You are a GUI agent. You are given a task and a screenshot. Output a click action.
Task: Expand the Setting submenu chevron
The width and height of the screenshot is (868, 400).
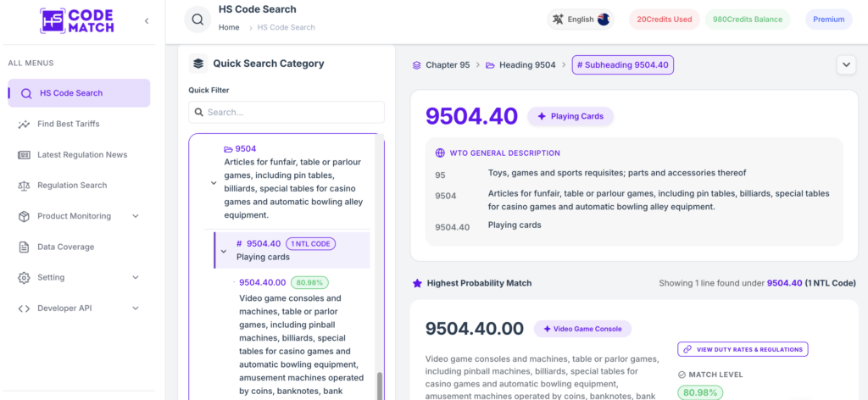click(136, 277)
